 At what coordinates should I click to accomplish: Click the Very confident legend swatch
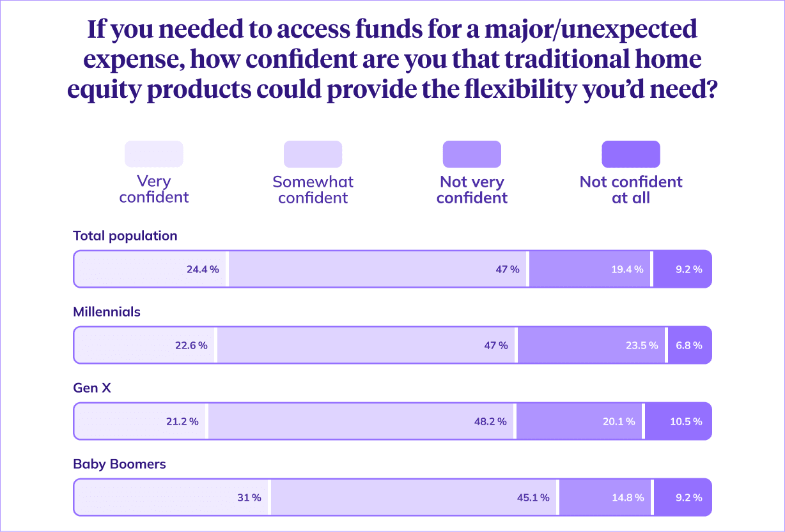[x=154, y=154]
